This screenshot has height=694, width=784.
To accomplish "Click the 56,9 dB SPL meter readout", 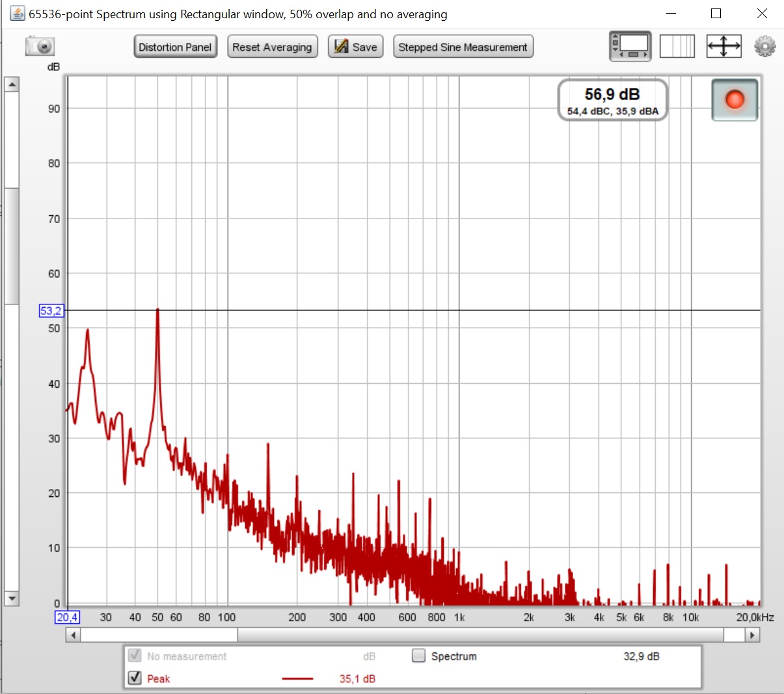I will (x=612, y=100).
